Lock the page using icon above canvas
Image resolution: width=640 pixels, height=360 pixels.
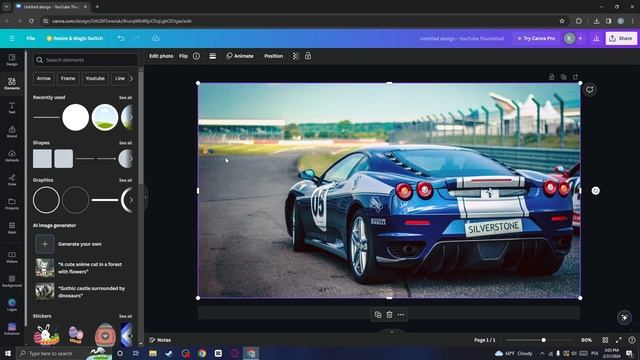(x=551, y=77)
